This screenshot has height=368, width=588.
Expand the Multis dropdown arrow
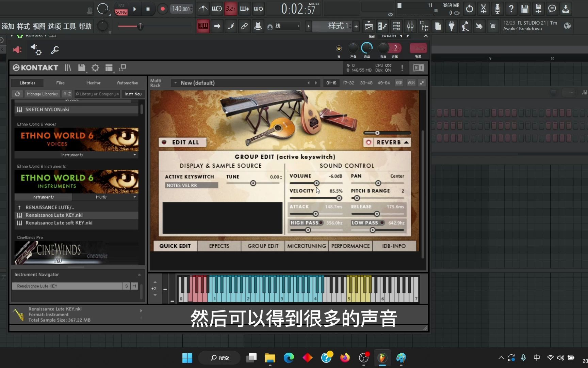pos(135,197)
